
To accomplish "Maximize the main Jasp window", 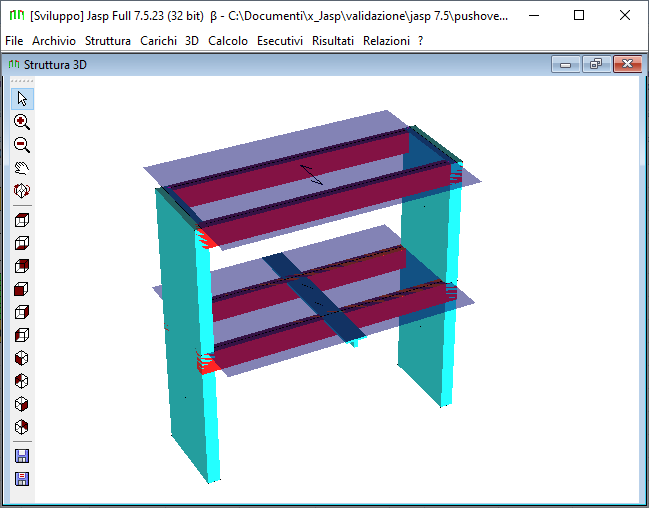I will [579, 16].
